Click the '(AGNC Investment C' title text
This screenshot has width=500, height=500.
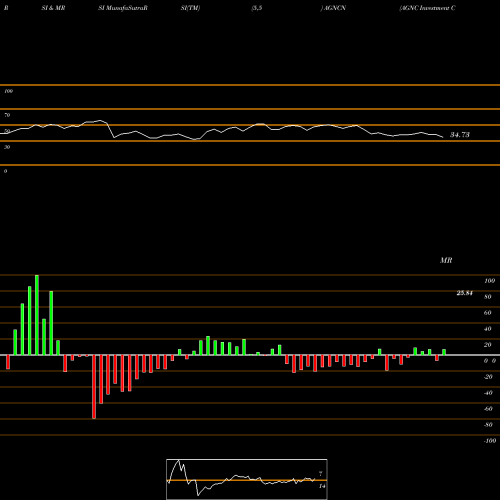coord(427,8)
